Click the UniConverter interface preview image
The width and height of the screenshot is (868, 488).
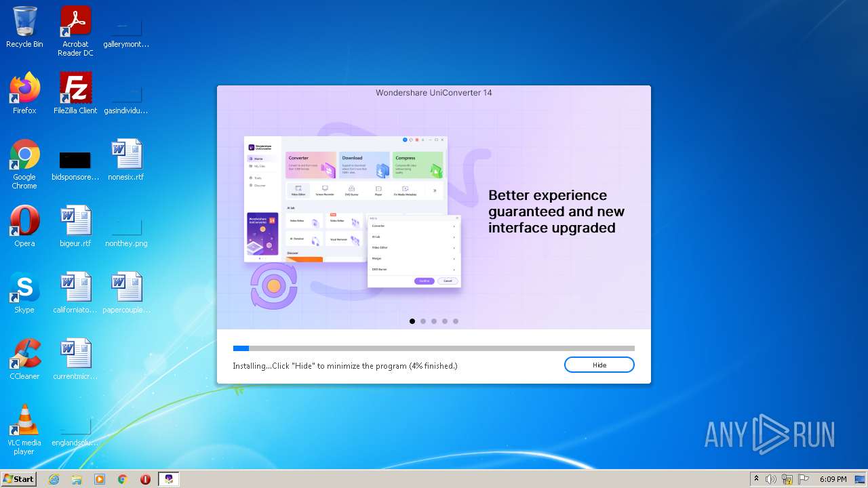[353, 211]
